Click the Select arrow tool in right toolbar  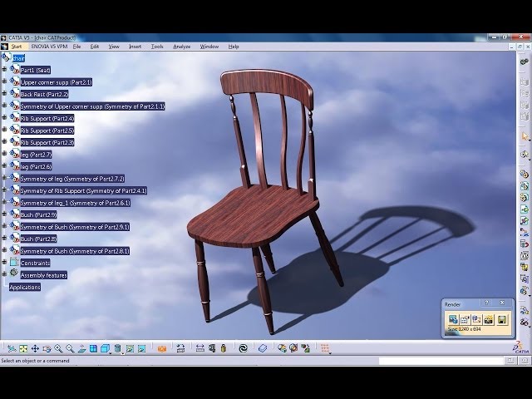tap(525, 136)
